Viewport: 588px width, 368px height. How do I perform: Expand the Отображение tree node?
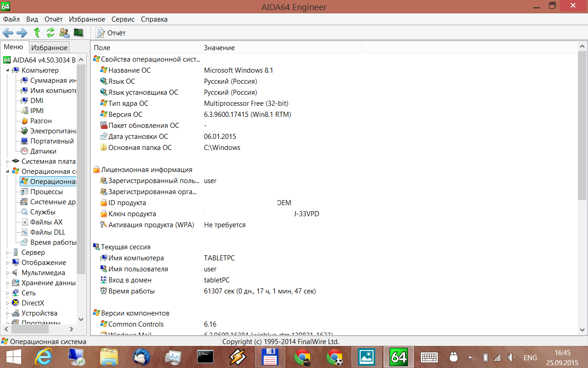click(7, 263)
